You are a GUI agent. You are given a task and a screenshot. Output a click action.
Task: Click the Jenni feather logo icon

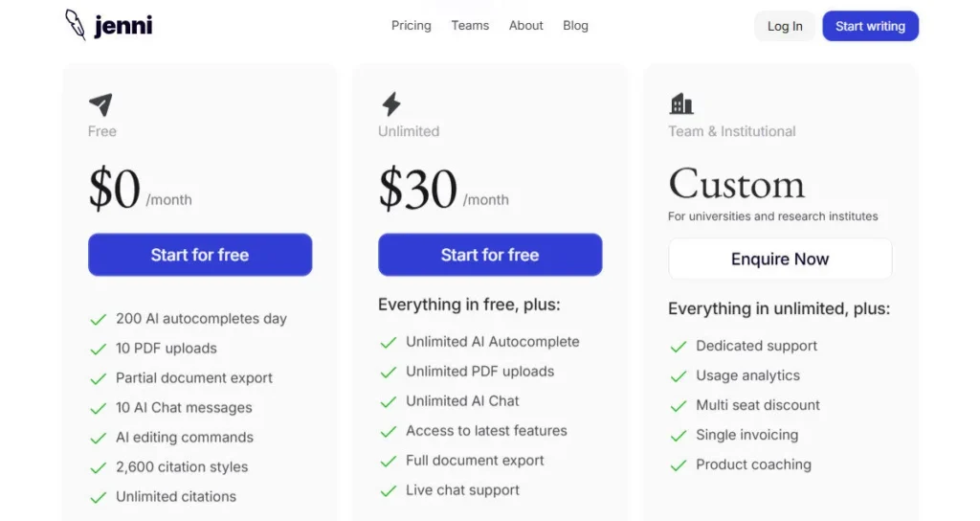pos(76,25)
